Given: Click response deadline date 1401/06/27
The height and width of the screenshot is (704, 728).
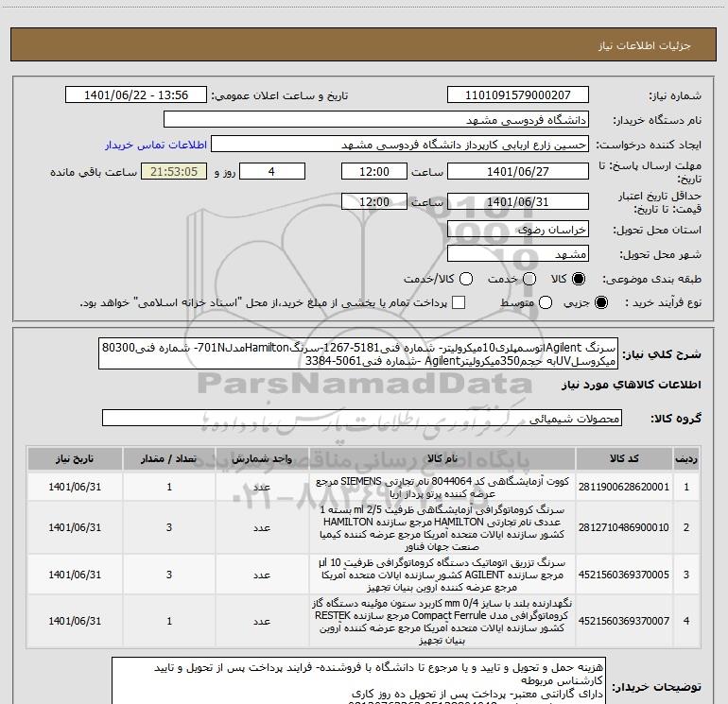Looking at the screenshot, I should click(x=518, y=172).
